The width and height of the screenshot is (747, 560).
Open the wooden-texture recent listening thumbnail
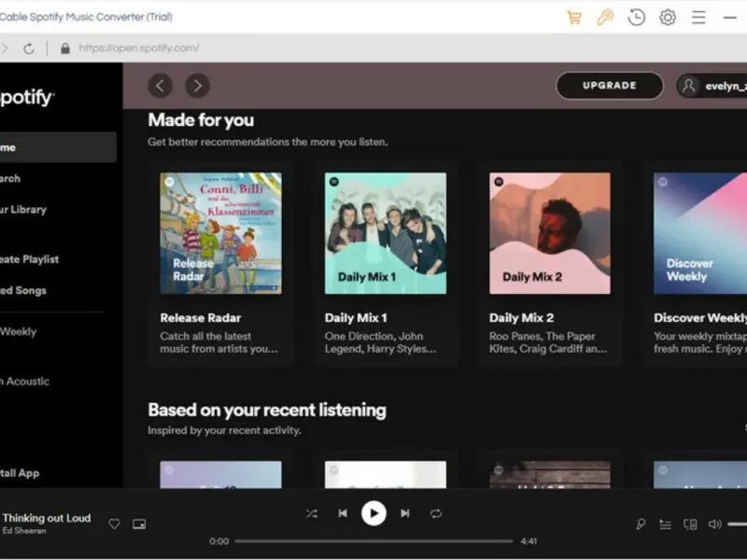pos(550,474)
